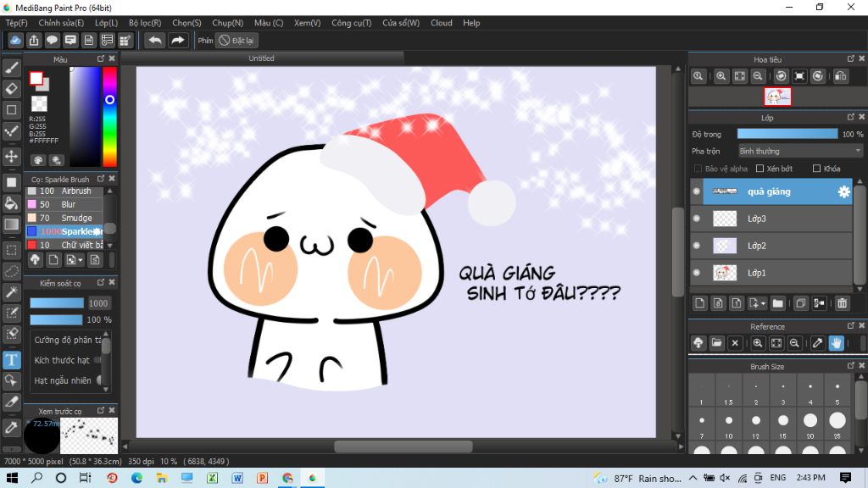Open the Bộ lọc(R) menu
Viewport: 868px width, 488px height.
145,23
